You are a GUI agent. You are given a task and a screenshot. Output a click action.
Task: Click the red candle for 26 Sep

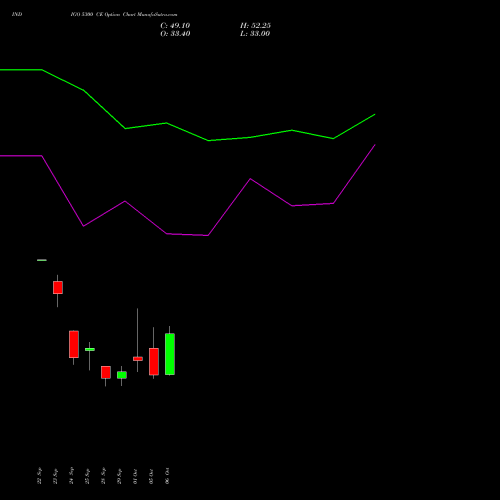[106, 372]
